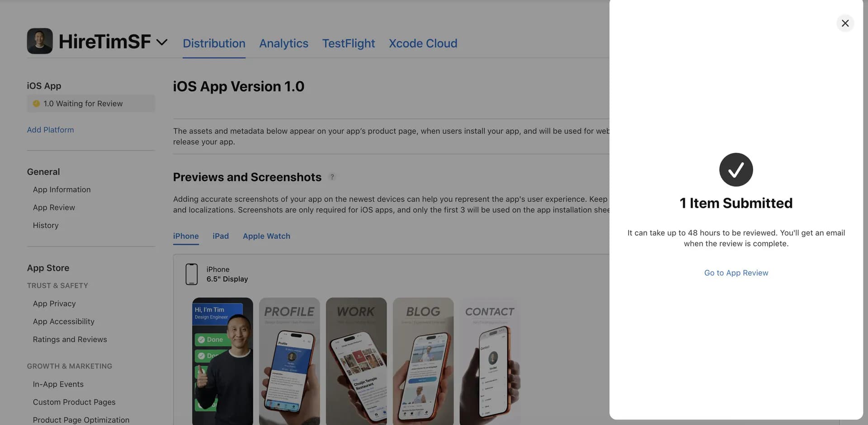868x425 pixels.
Task: Open History in the sidebar
Action: (46, 225)
